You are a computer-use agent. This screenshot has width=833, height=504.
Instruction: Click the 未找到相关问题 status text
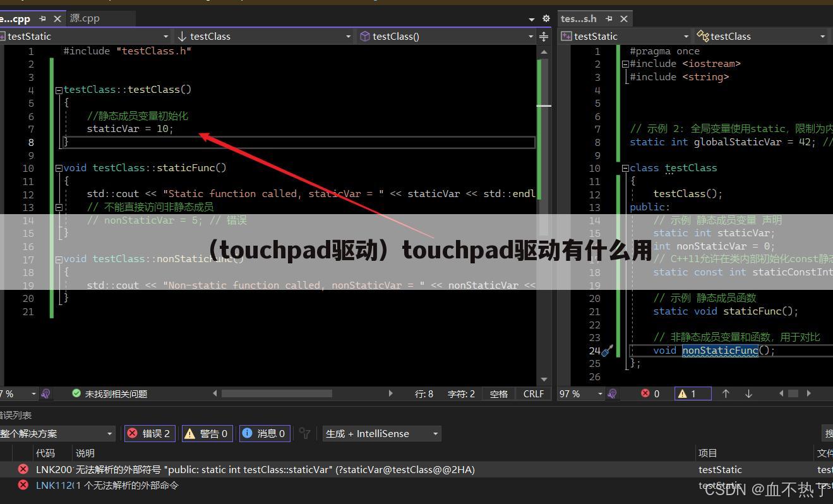coord(116,394)
